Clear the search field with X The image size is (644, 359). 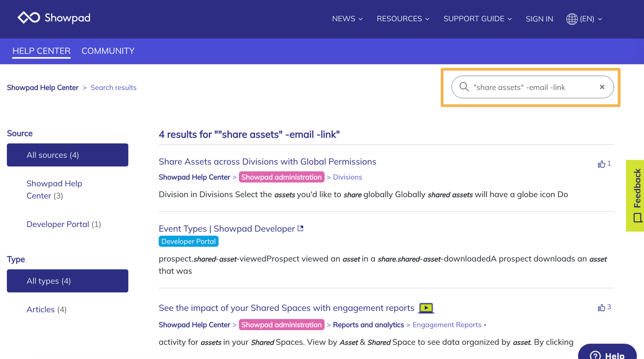click(602, 87)
